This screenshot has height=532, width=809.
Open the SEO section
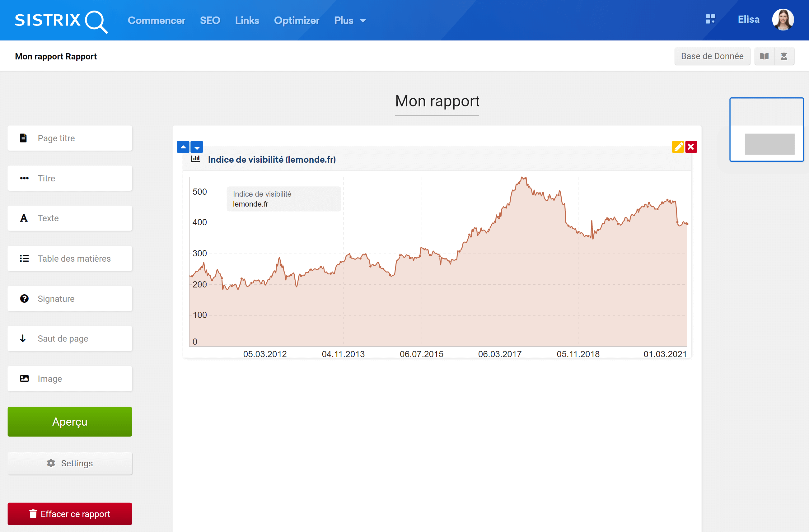[x=210, y=21]
